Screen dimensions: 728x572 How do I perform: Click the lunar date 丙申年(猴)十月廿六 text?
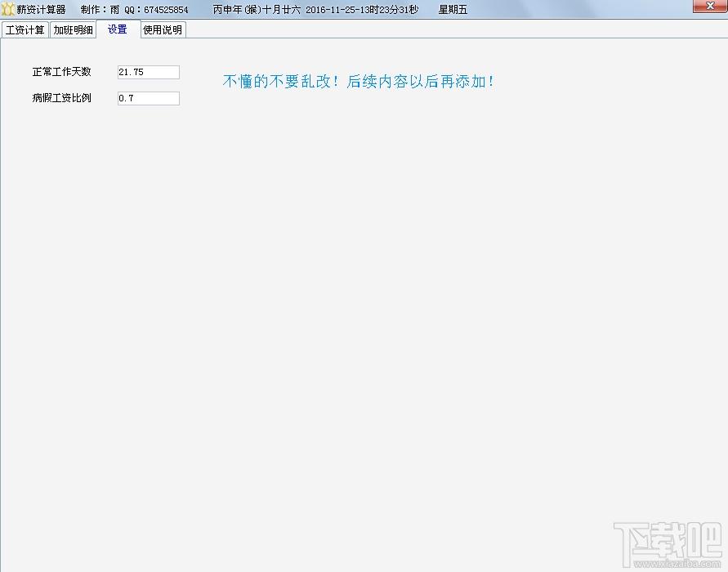tap(257, 9)
